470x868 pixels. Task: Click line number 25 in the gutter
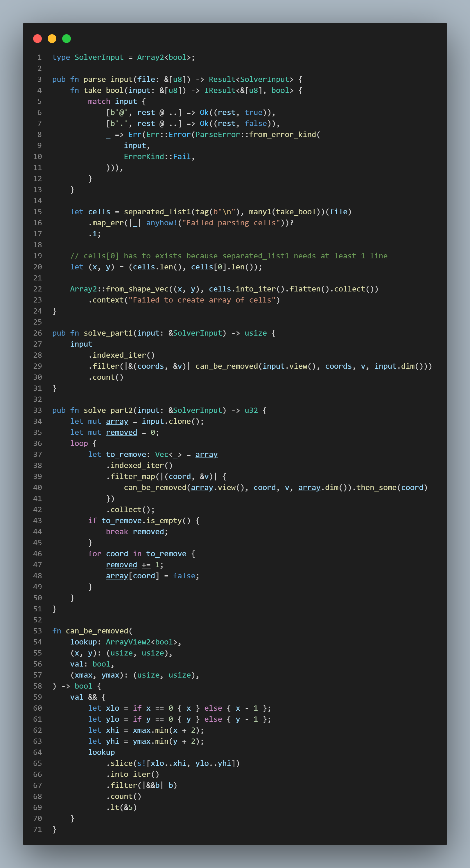tap(37, 322)
